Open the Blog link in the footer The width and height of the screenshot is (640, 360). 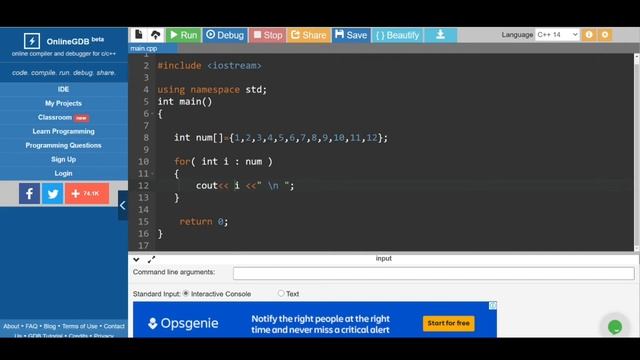[x=49, y=326]
